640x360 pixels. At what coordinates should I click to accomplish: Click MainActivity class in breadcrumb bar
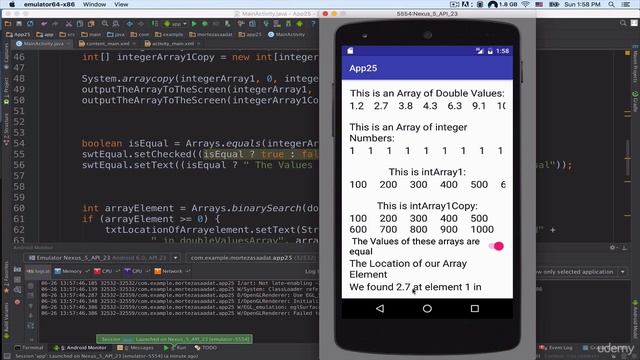tap(287, 35)
